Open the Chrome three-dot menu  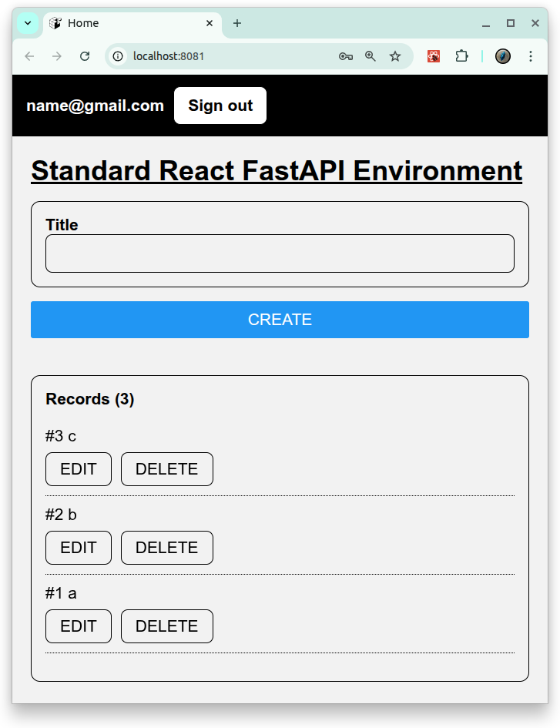point(530,56)
